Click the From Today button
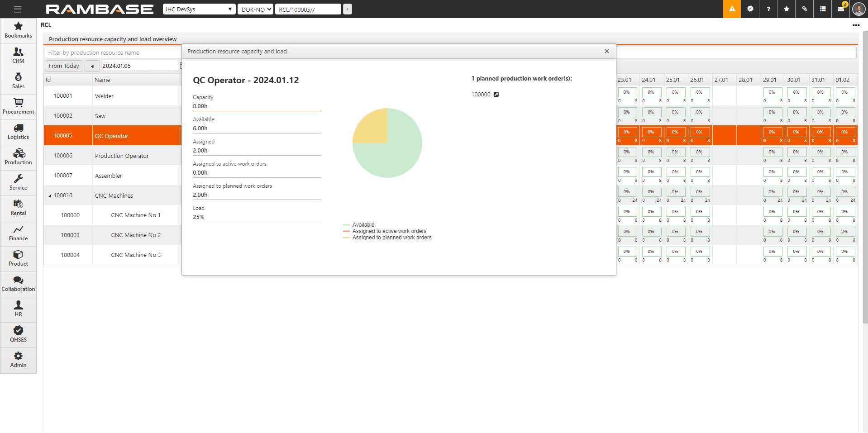Viewport: 868px width, 433px height. pos(64,66)
